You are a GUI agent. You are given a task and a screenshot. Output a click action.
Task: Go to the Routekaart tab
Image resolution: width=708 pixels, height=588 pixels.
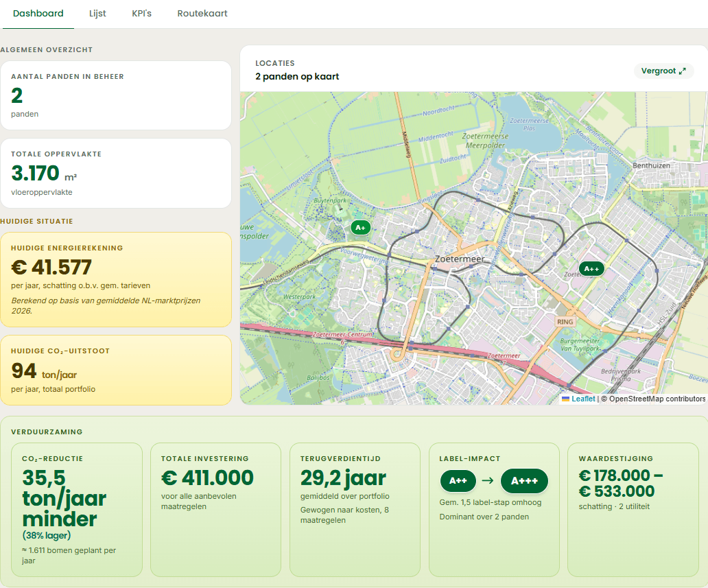[202, 14]
